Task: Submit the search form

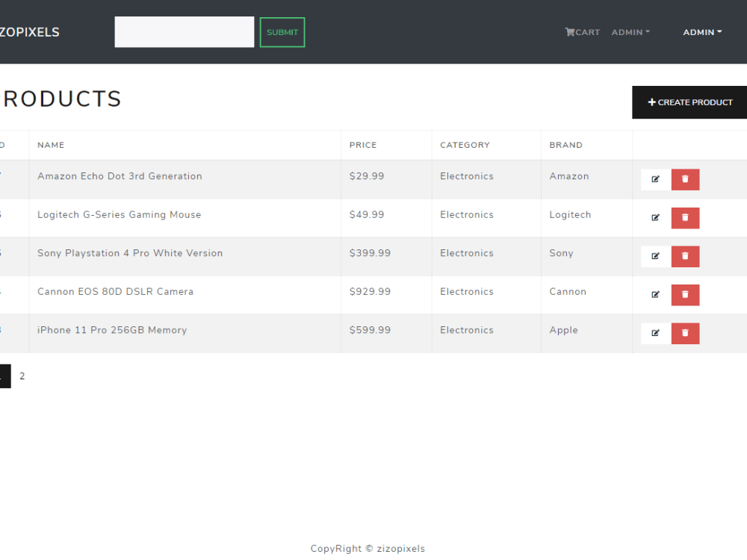Action: pos(282,32)
